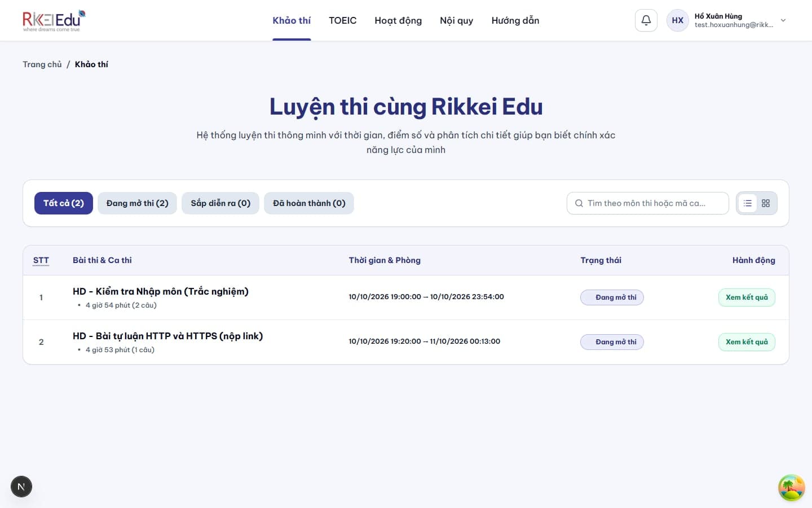This screenshot has height=508, width=812.
Task: Click the Luyện thi cùng Rikkei Edu heading
Action: click(406, 107)
